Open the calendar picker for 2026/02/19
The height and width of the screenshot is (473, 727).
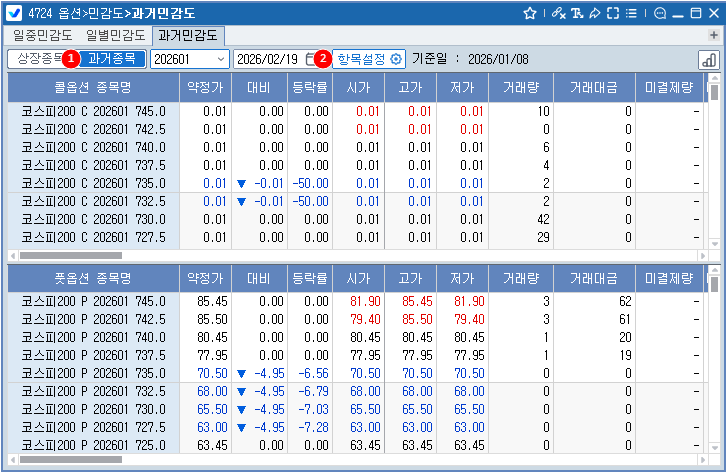coord(310,59)
